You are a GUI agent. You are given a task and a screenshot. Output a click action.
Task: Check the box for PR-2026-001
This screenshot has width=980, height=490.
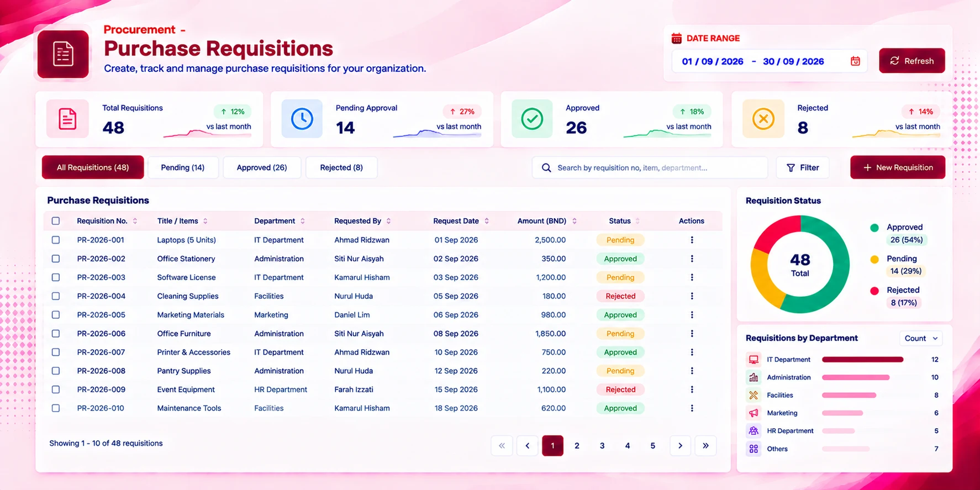[x=56, y=240]
